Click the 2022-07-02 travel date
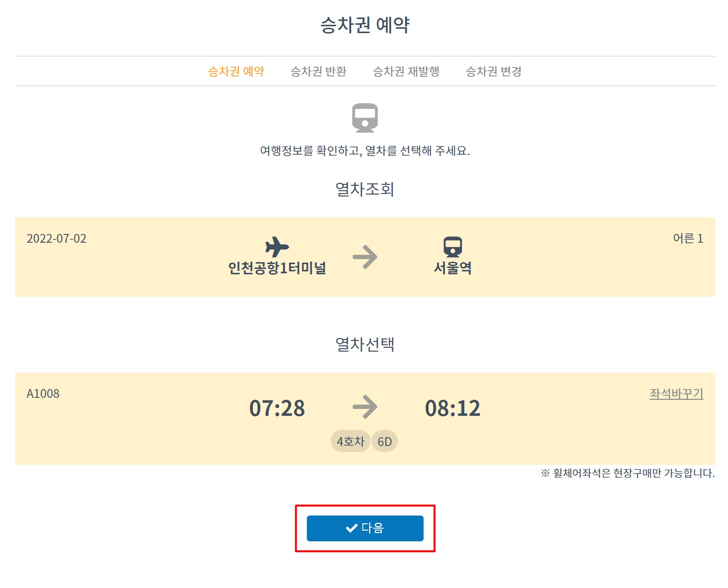The image size is (728, 588). [56, 238]
